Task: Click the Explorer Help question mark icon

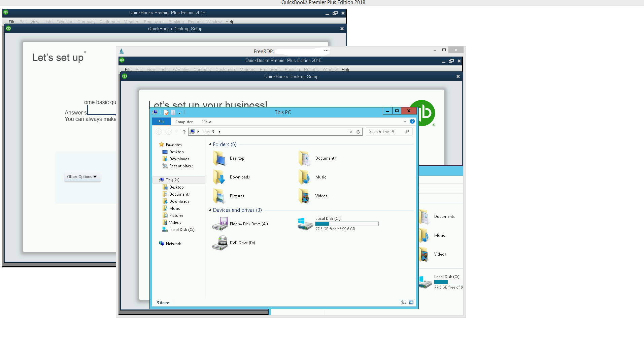Action: pos(412,121)
